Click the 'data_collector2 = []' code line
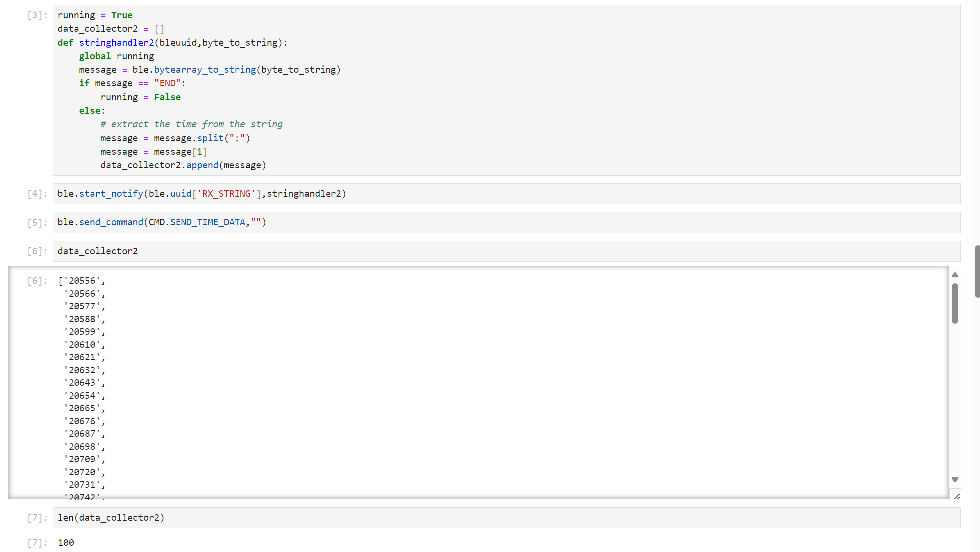980x552 pixels. click(x=111, y=29)
